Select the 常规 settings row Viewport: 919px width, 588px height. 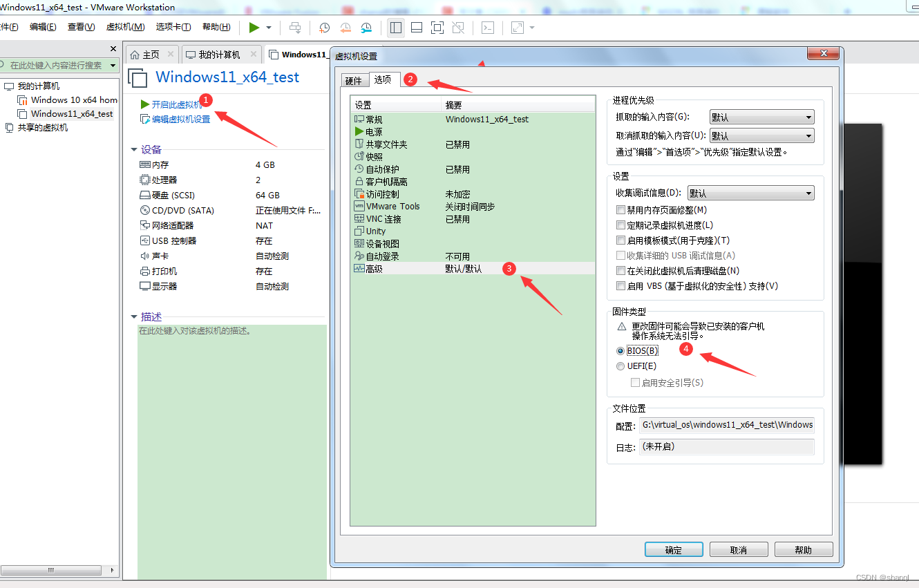click(x=473, y=120)
